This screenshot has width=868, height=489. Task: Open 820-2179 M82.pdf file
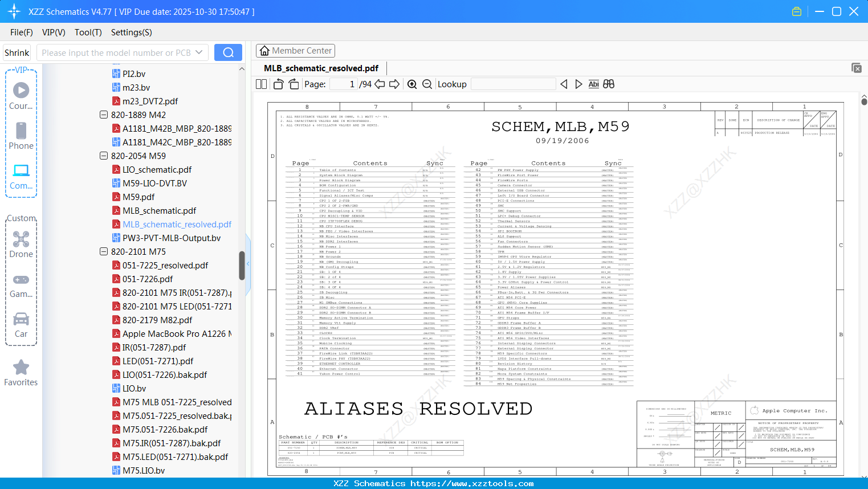pyautogui.click(x=157, y=320)
